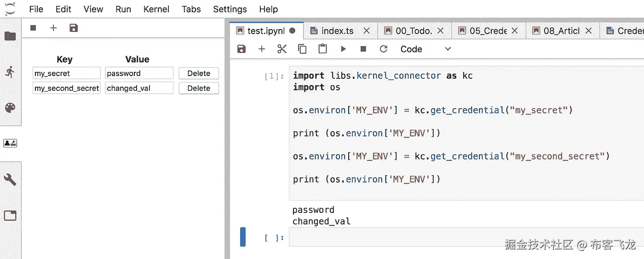Paste cell from clipboard
The width and height of the screenshot is (644, 259).
point(323,49)
